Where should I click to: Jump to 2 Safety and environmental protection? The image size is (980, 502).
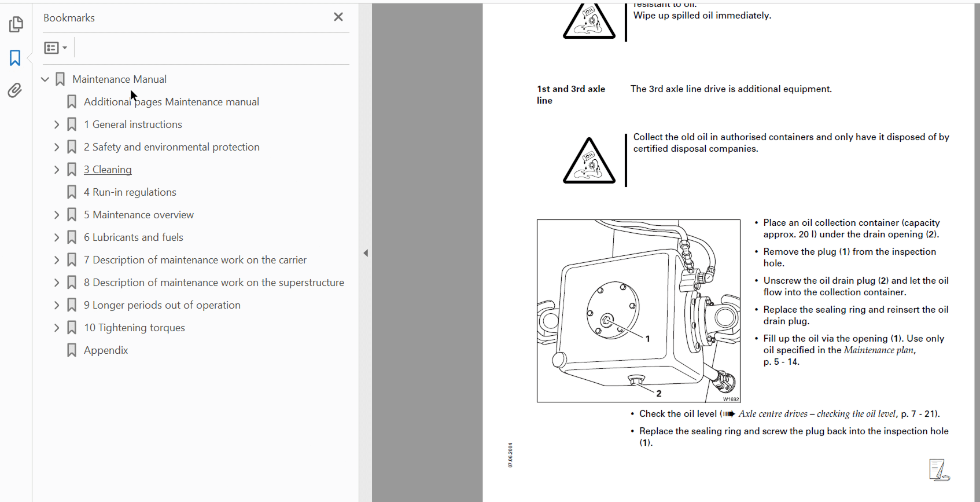172,147
